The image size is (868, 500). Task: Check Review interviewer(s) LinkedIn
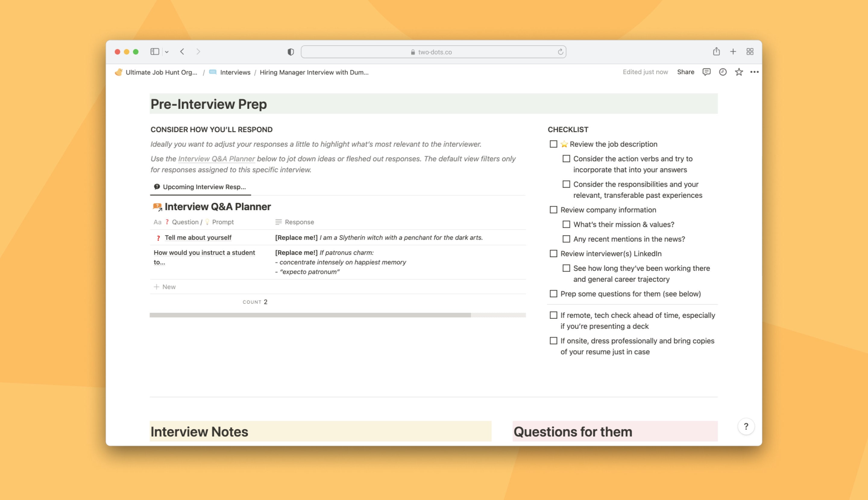[553, 253]
